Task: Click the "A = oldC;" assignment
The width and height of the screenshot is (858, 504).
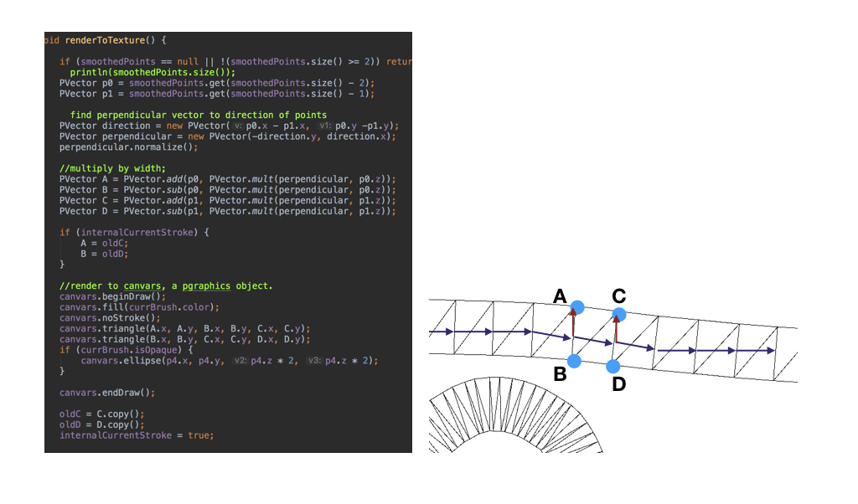Action: pyautogui.click(x=105, y=244)
